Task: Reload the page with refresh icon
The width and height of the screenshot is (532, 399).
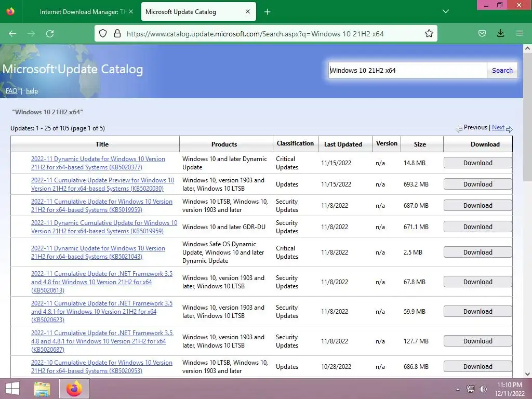Action: [50, 34]
